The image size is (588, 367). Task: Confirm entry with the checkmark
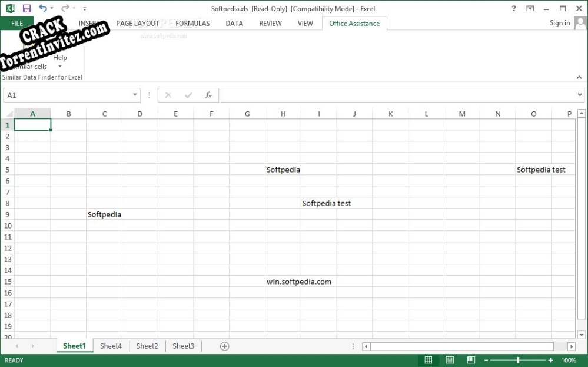pyautogui.click(x=188, y=95)
